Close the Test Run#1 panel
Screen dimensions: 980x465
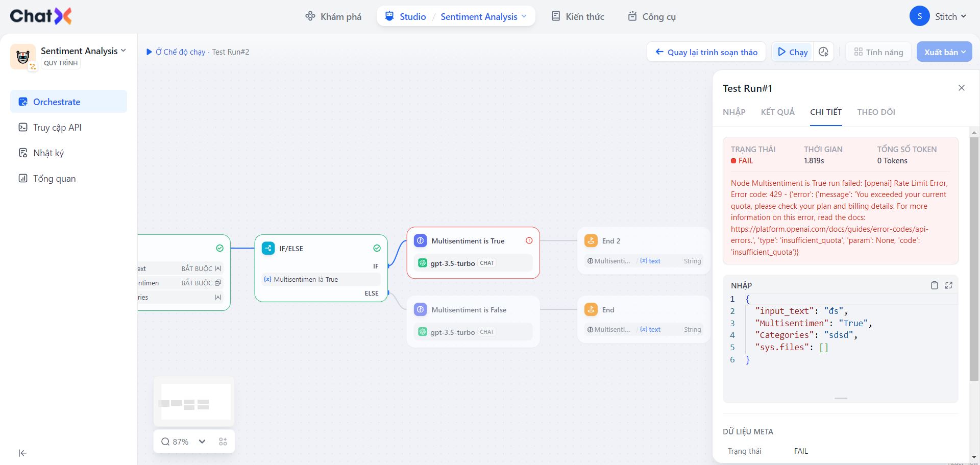[962, 88]
